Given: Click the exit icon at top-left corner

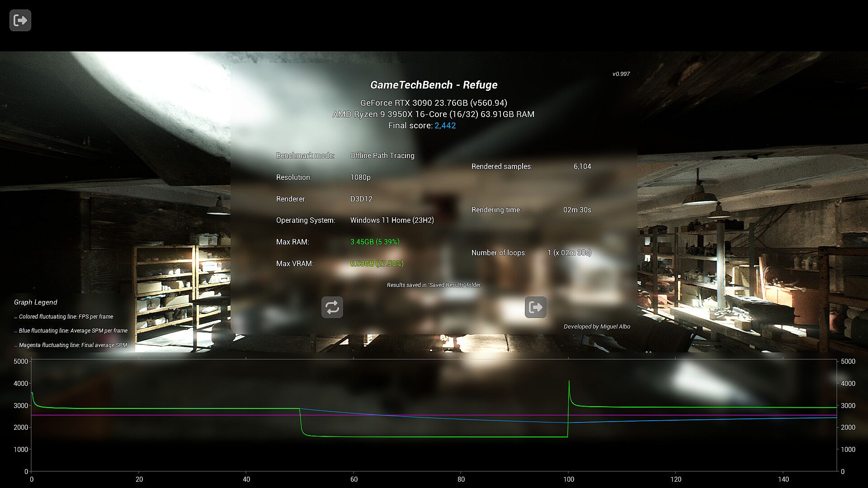Looking at the screenshot, I should [20, 20].
